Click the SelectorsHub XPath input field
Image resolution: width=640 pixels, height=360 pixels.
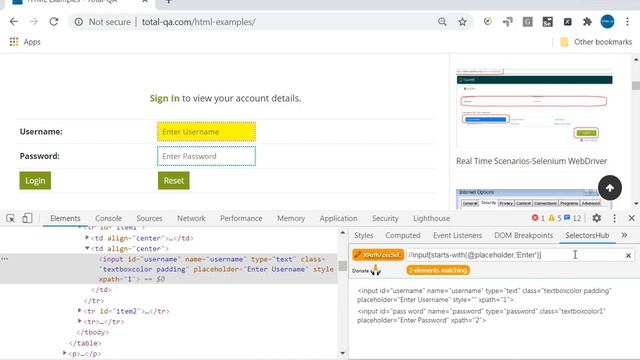[x=514, y=255]
